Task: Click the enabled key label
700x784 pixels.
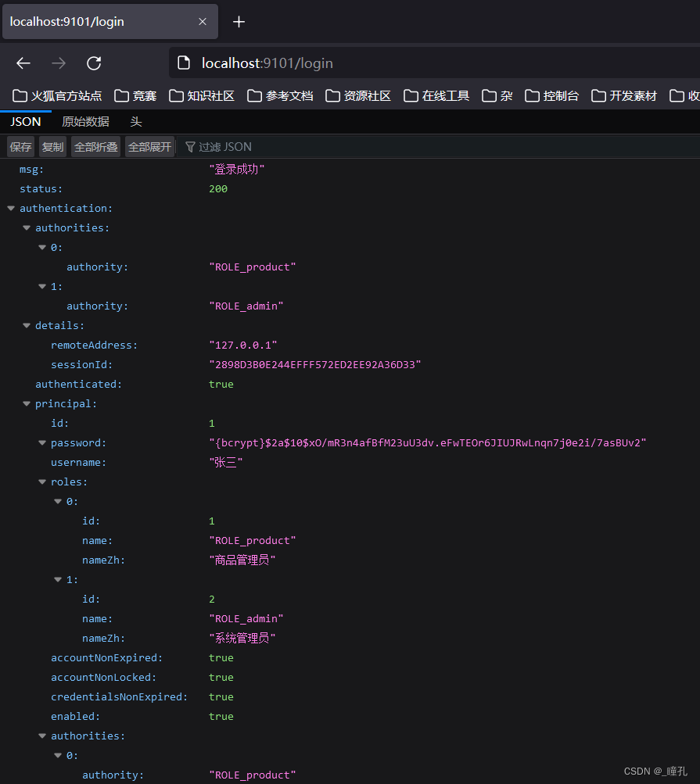Action: pos(76,716)
